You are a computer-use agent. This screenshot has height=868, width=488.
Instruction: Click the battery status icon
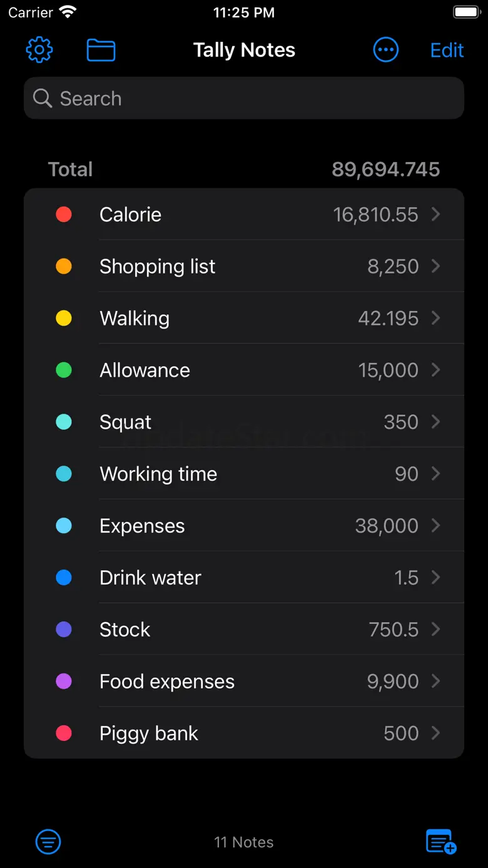click(466, 13)
